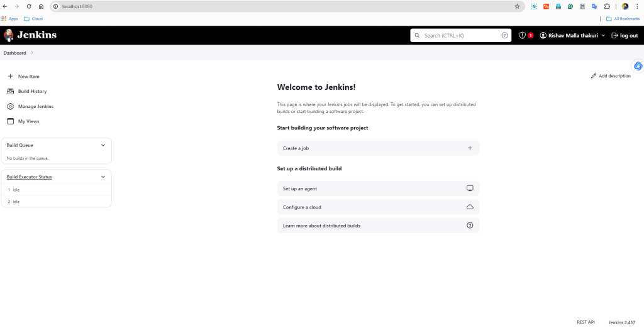Open the teal N extension icon
The image size is (644, 328).
coord(534,6)
